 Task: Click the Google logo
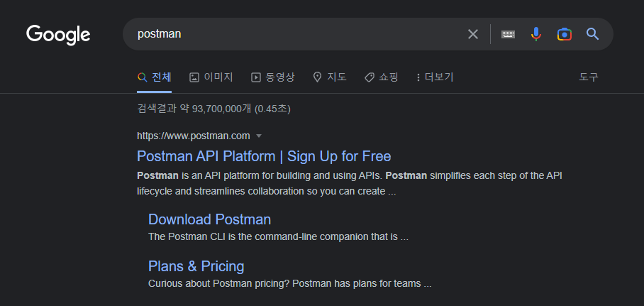pyautogui.click(x=58, y=35)
